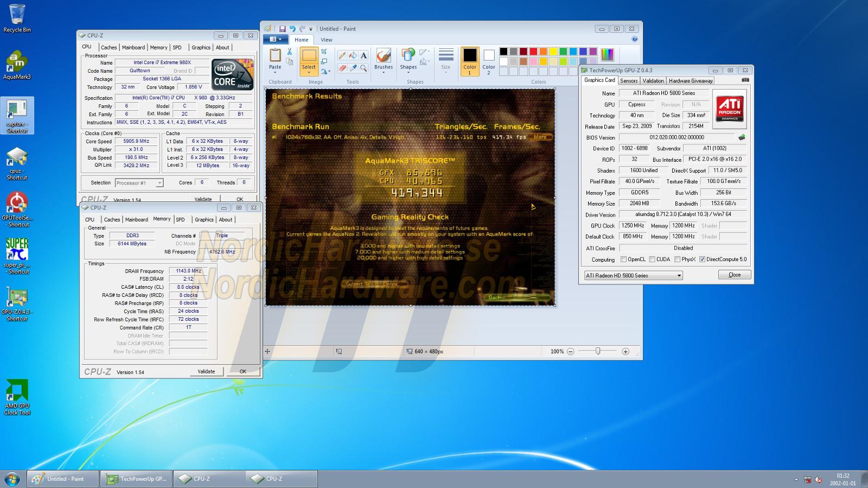This screenshot has width=868, height=488.
Task: Click OK in lower CPU-Z window
Action: click(243, 371)
